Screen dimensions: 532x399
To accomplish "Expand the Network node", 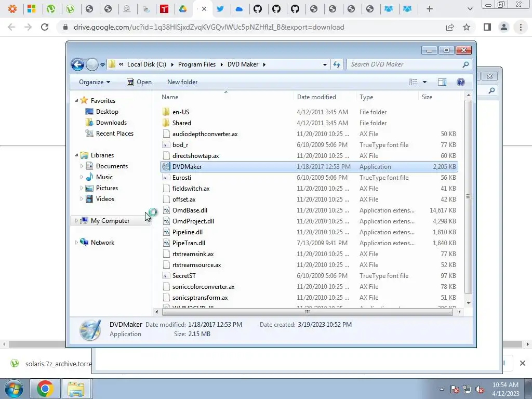I will pos(76,243).
